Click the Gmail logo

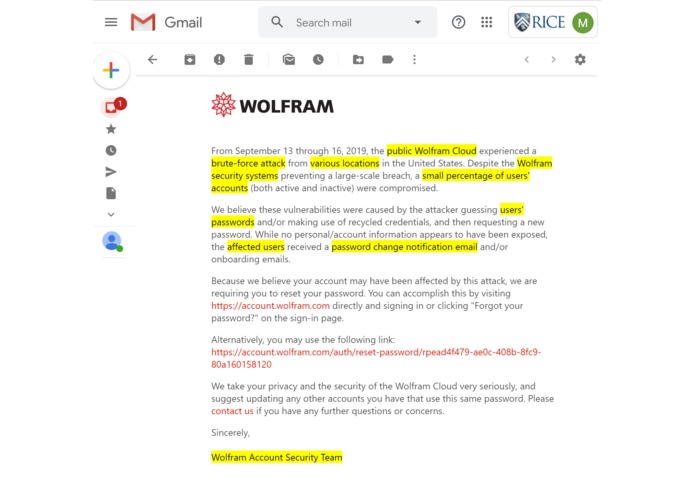pos(166,22)
